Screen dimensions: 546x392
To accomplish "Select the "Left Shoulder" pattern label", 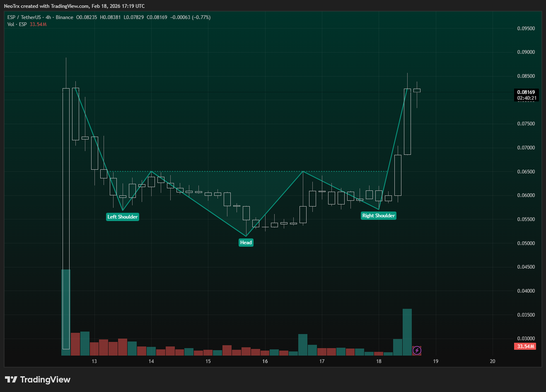I will click(x=122, y=217).
